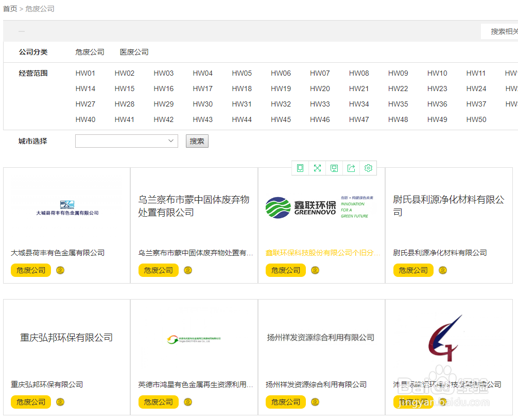Filter by HW50 business scope
This screenshot has width=518, height=420.
tap(476, 120)
